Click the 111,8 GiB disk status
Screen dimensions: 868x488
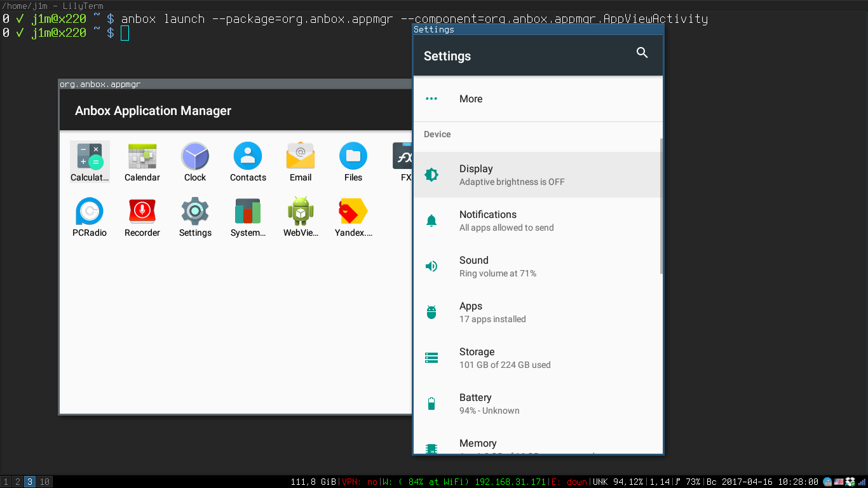point(313,482)
